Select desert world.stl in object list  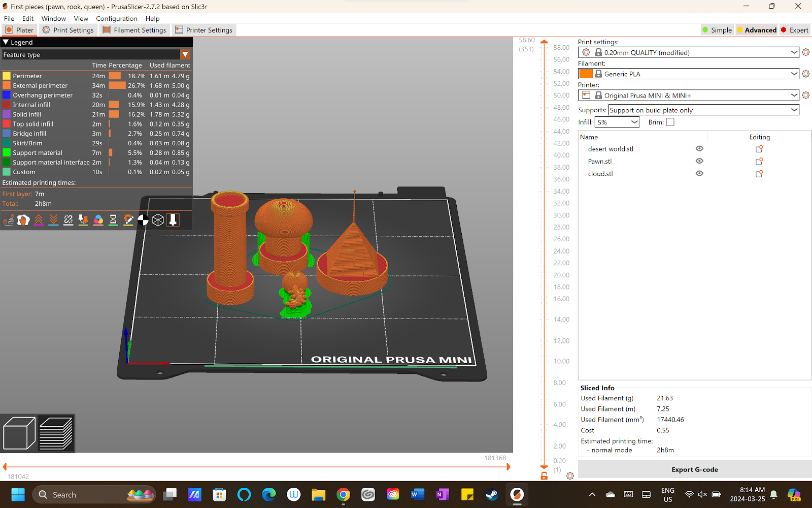(x=611, y=149)
